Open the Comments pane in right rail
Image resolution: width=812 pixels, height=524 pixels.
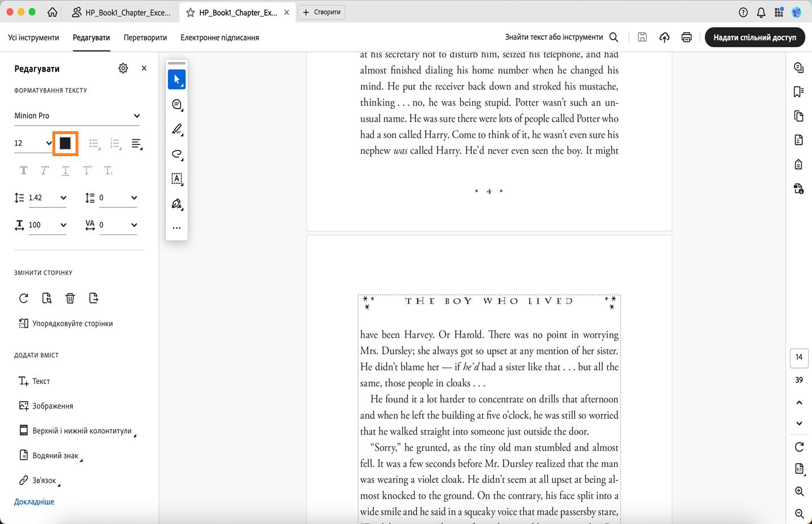coord(798,68)
